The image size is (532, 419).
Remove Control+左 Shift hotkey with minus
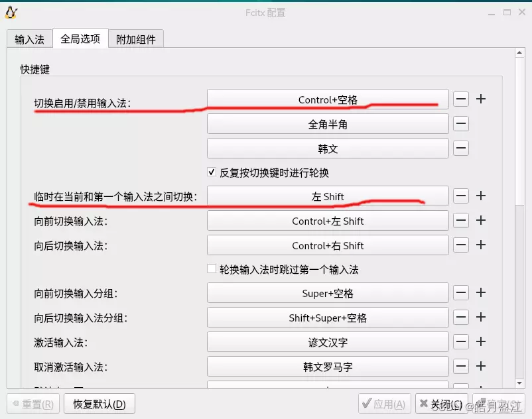(461, 220)
